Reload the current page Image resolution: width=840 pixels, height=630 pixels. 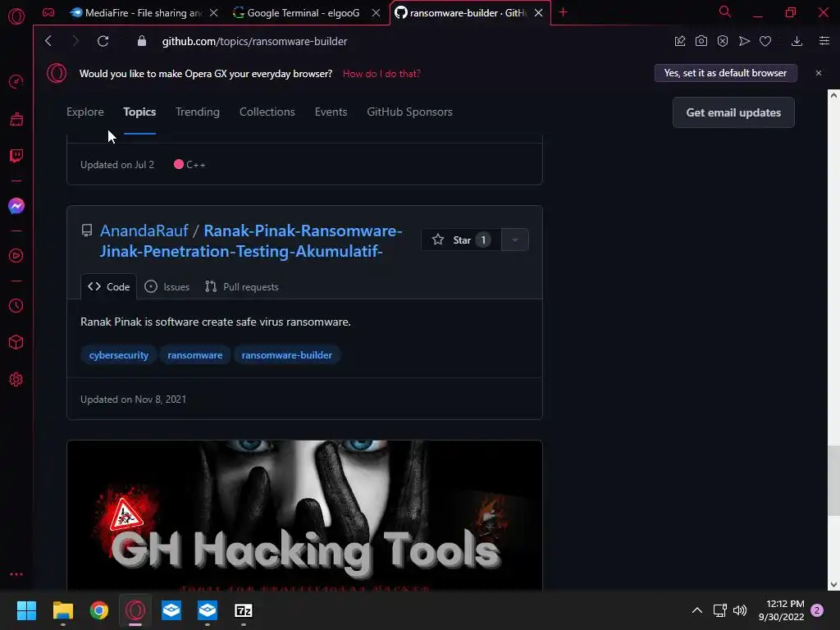pyautogui.click(x=103, y=41)
